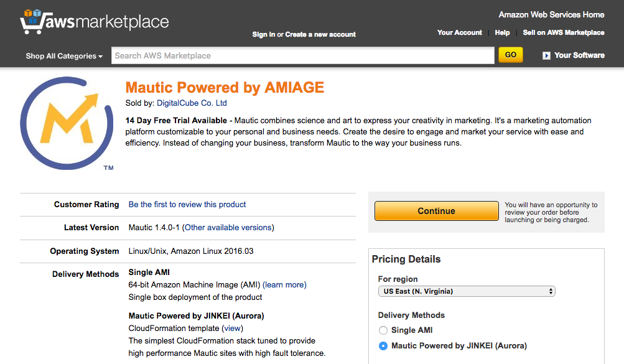Click the Mautic product logo image
This screenshot has width=624, height=364.
(x=67, y=123)
